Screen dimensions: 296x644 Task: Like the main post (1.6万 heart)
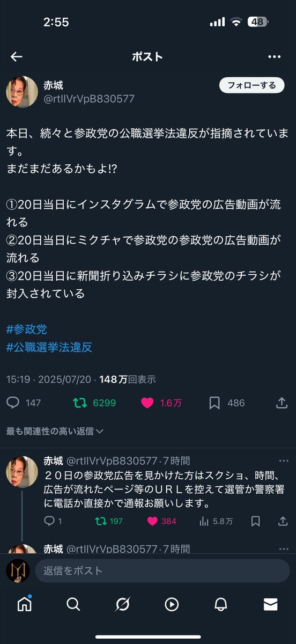click(161, 403)
